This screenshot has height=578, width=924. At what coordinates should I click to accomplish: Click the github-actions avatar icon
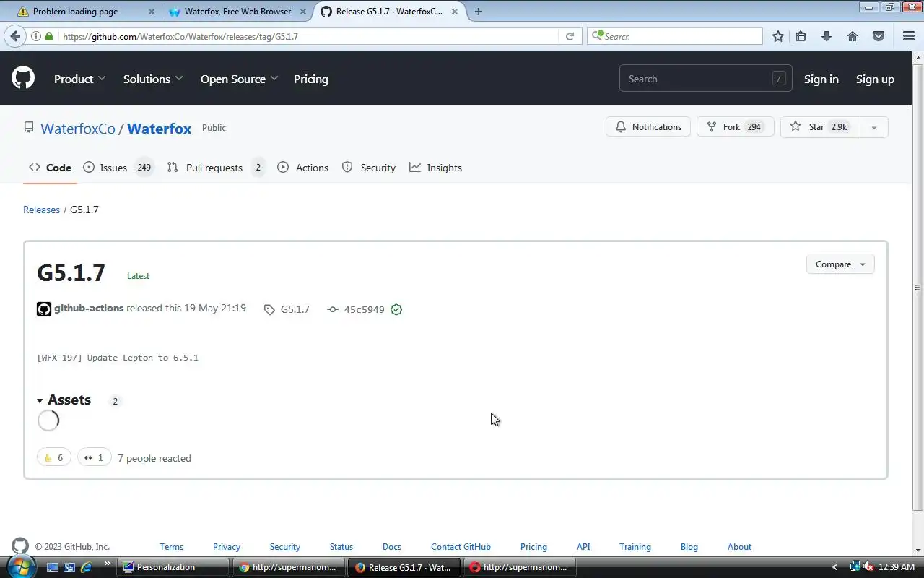click(44, 309)
